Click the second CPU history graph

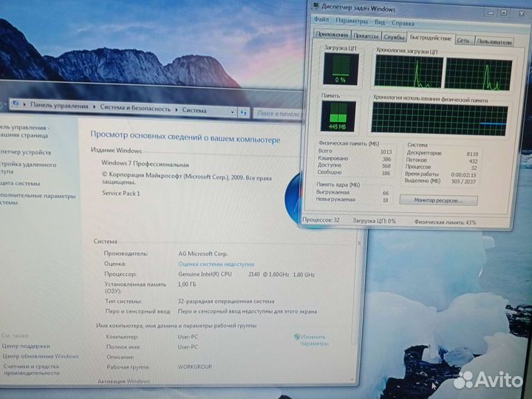click(x=478, y=75)
